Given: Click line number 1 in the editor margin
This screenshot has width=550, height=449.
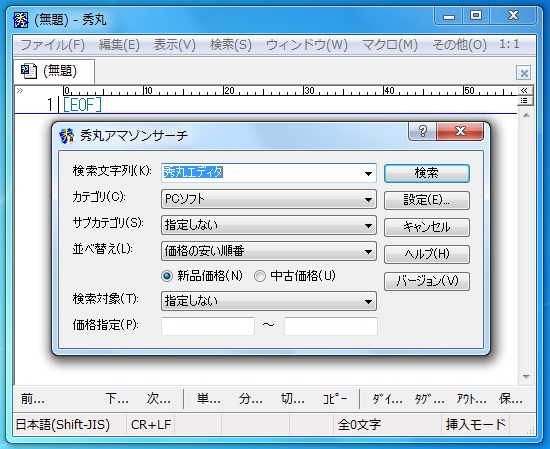Looking at the screenshot, I should [x=50, y=105].
